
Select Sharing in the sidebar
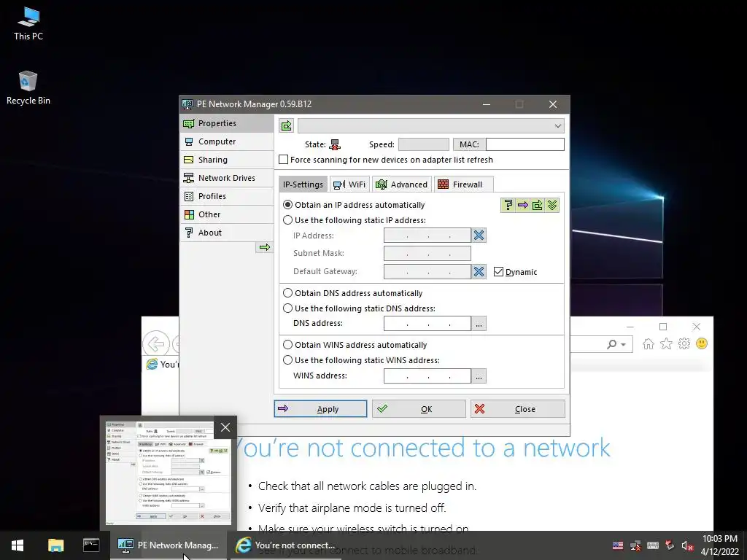[x=227, y=160]
